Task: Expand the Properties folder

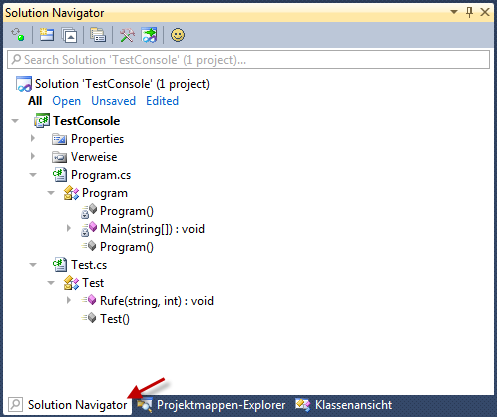Action: click(33, 138)
